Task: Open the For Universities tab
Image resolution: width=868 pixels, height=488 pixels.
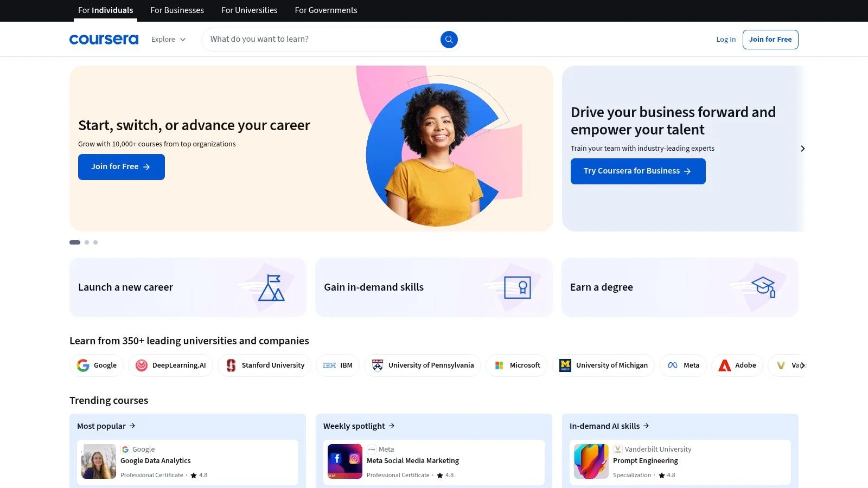Action: (x=249, y=10)
